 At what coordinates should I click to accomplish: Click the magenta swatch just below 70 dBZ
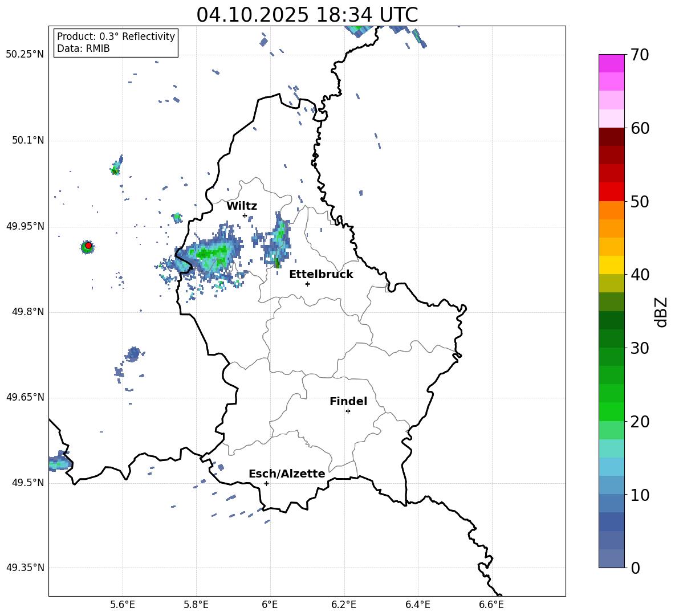[x=612, y=63]
